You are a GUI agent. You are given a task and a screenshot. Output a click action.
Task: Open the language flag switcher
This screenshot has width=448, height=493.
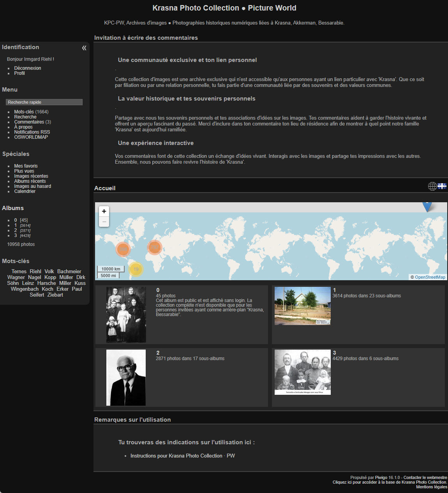pyautogui.click(x=442, y=186)
